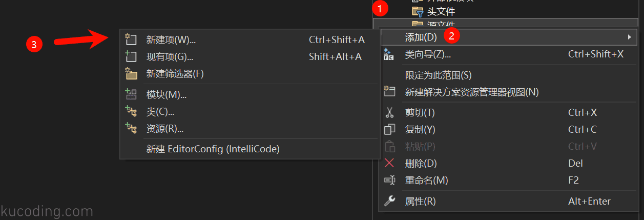Click the rename icon beside 重命名(M)

coord(389,181)
